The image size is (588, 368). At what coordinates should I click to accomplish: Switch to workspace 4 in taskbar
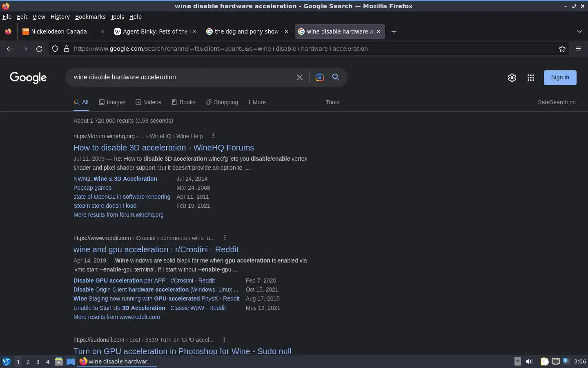tap(47, 361)
